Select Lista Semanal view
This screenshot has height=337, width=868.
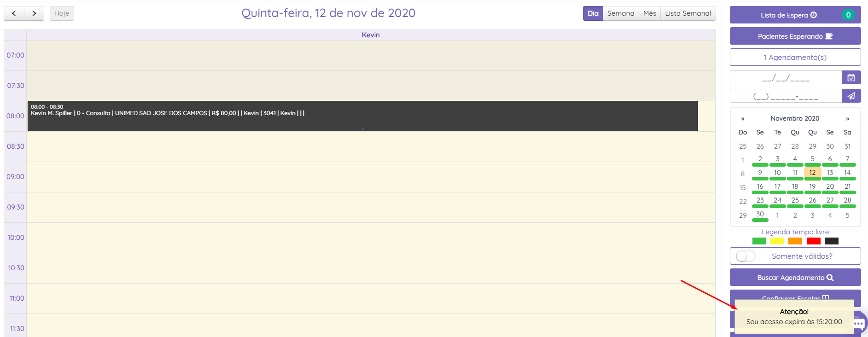coord(688,13)
